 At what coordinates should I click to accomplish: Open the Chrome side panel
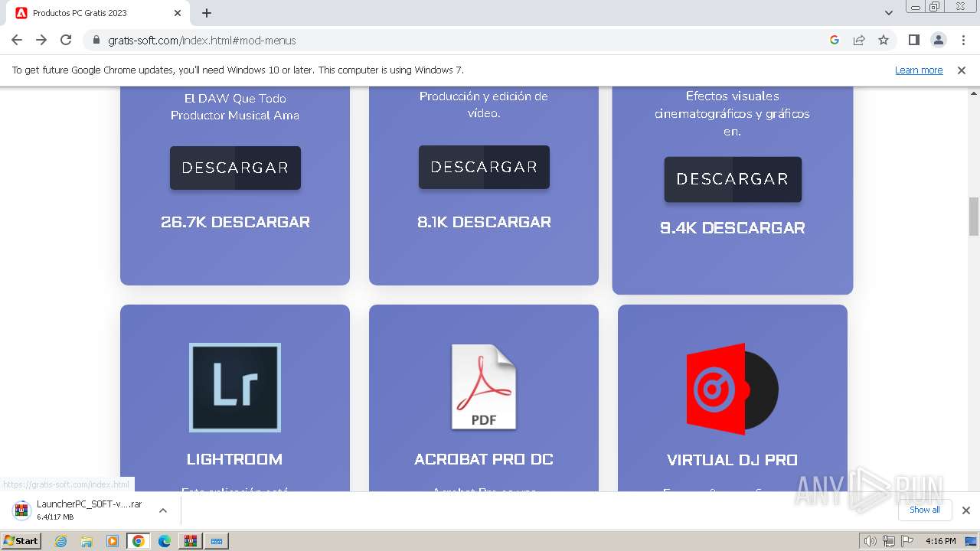tap(913, 40)
